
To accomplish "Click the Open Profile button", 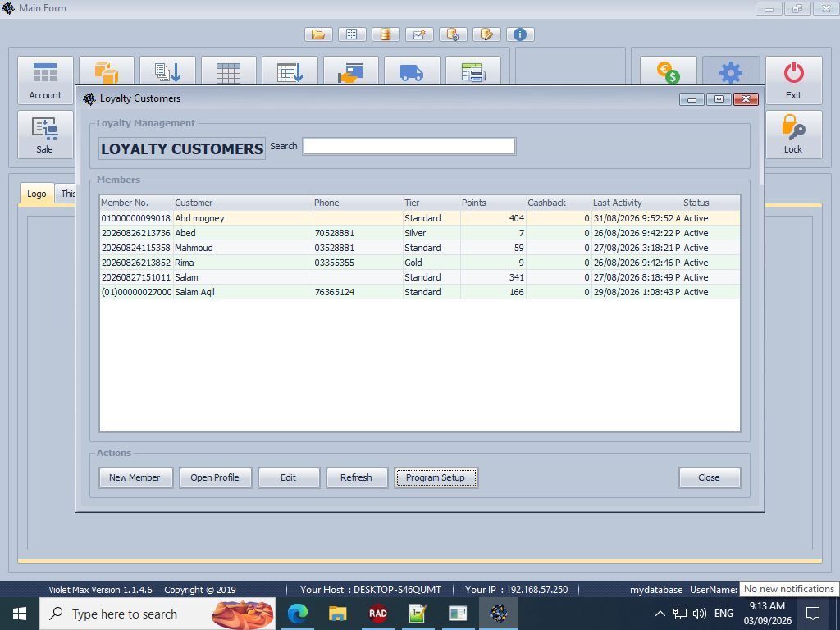I will coord(215,477).
